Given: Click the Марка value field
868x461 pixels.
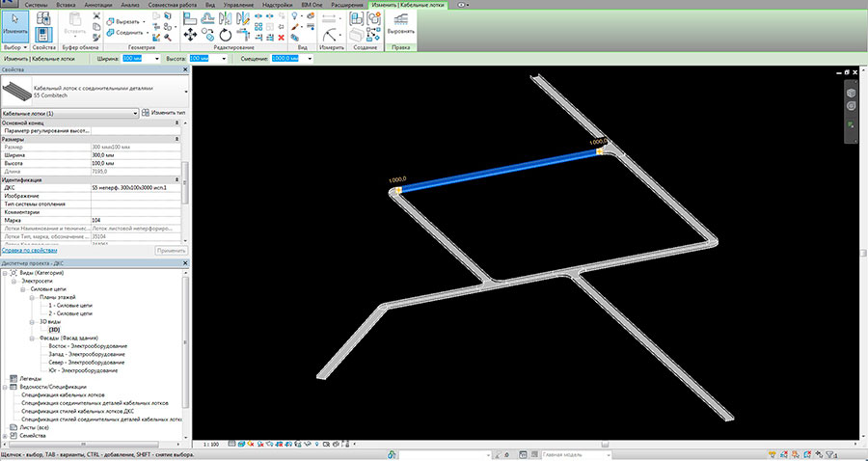Looking at the screenshot, I should point(135,220).
